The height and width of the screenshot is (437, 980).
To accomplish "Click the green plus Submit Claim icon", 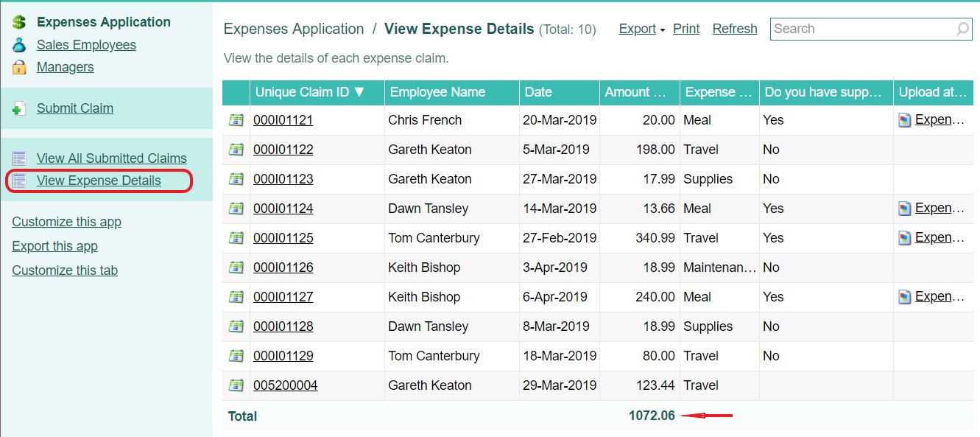I will coord(19,109).
